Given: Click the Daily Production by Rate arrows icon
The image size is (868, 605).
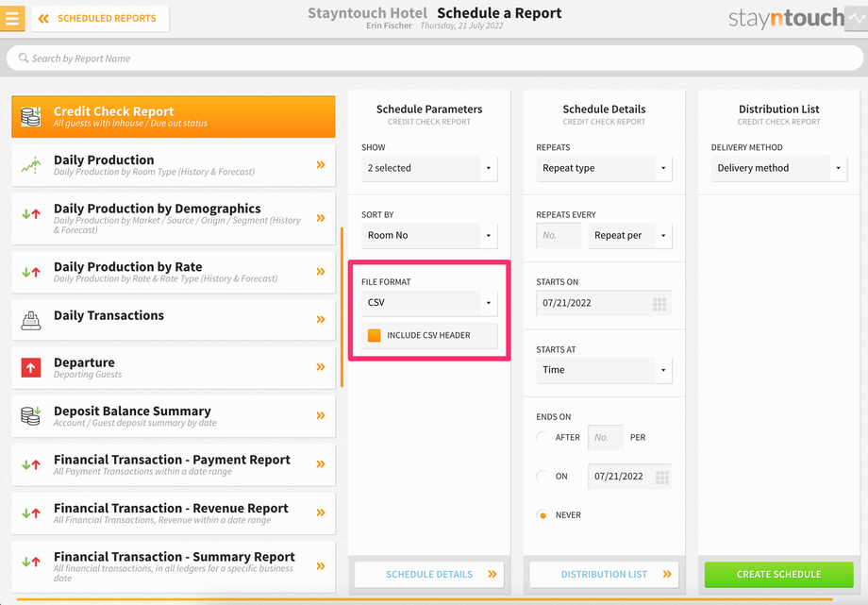Looking at the screenshot, I should coord(31,272).
